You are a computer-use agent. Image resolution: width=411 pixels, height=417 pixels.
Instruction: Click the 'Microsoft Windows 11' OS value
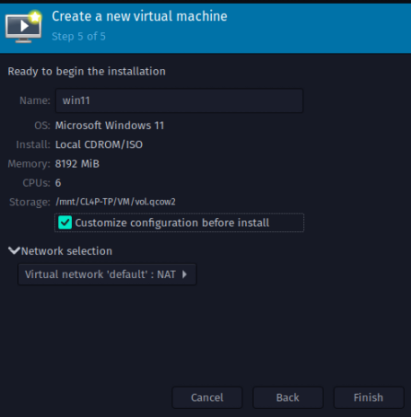coord(110,125)
